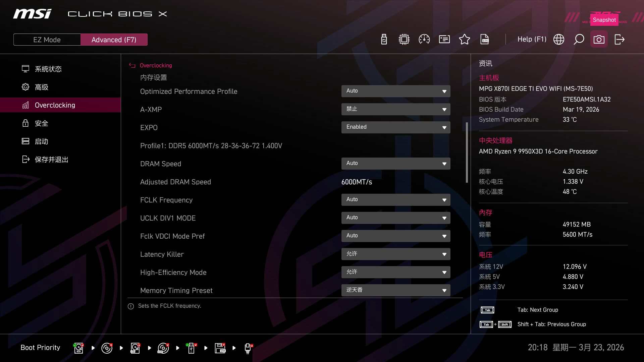The image size is (644, 362).
Task: Take a snapshot with the camera icon
Action: coord(599,40)
